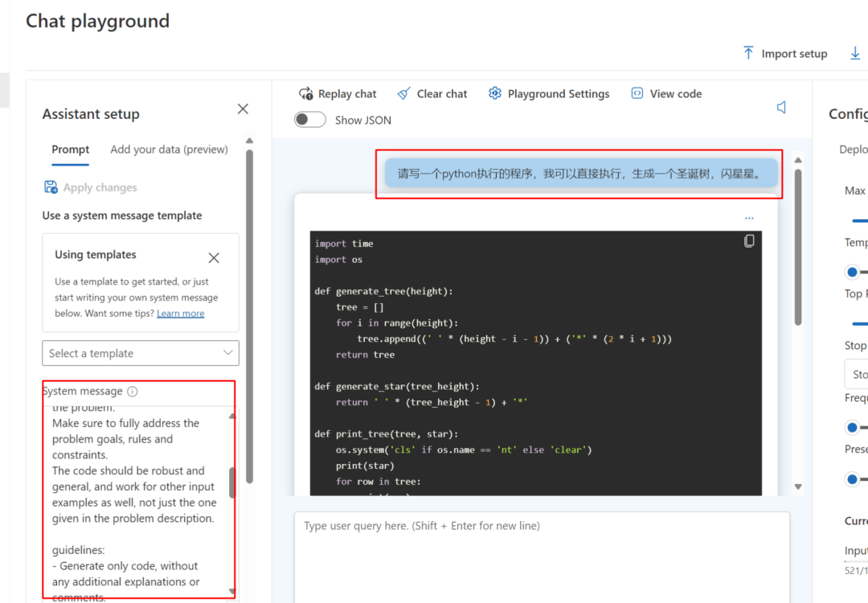Click the System message scrollbar down arrow
868x603 pixels.
pyautogui.click(x=232, y=592)
